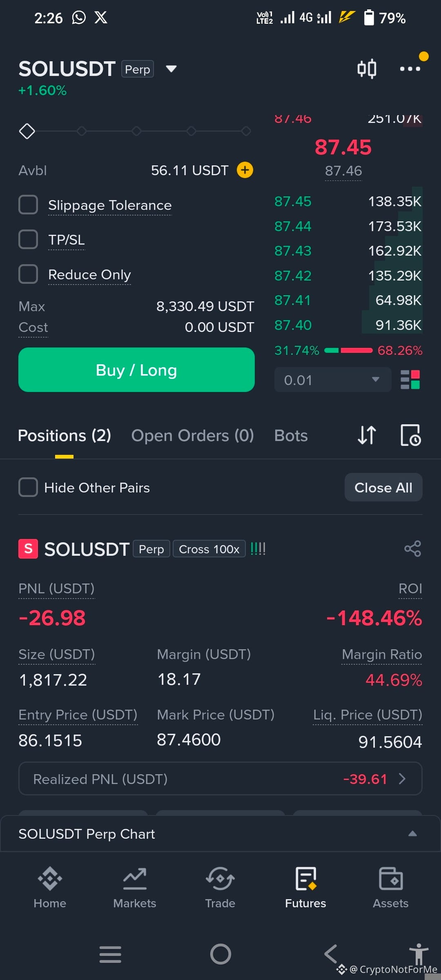Switch the order book layout icon
441x980 pixels.
(x=410, y=380)
